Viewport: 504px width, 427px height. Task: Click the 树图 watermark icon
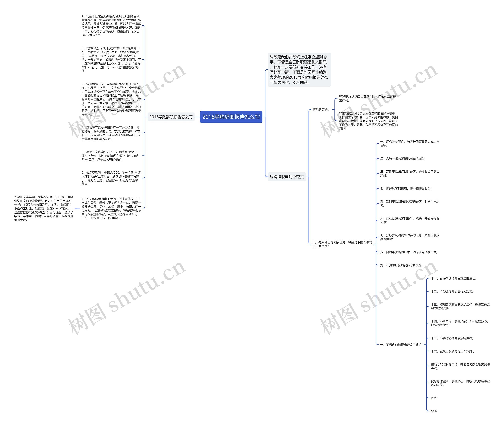85,318
